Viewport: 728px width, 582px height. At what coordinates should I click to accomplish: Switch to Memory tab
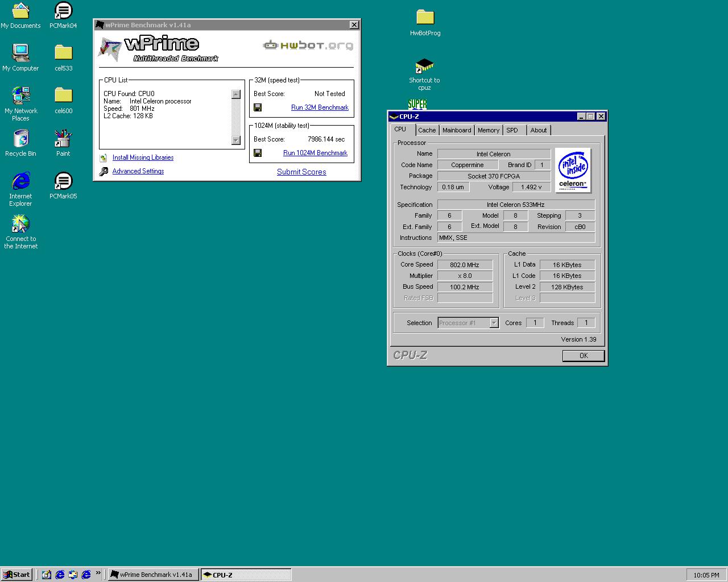(489, 130)
